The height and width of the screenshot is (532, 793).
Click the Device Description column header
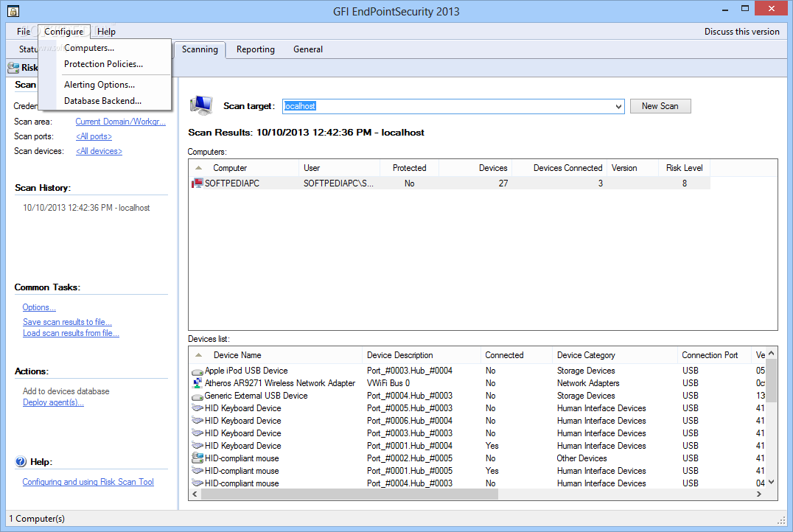pyautogui.click(x=422, y=355)
